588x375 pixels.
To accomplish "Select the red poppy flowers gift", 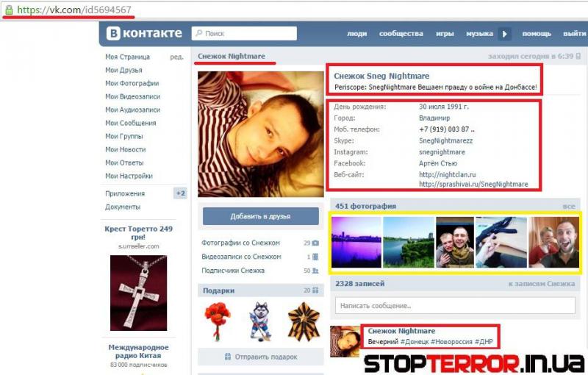I will click(x=217, y=322).
